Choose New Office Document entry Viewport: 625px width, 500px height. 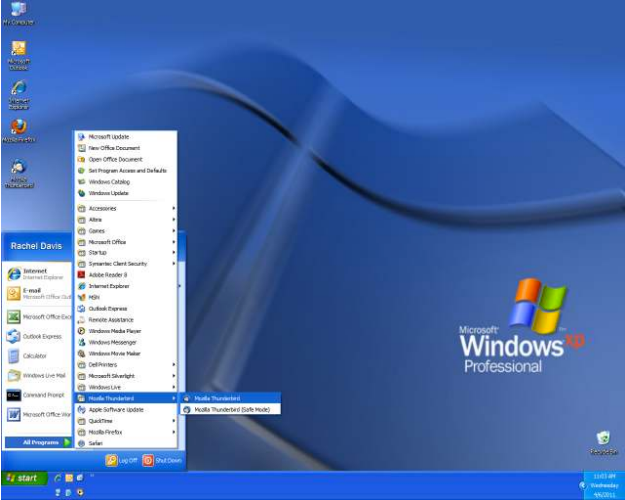(126, 148)
